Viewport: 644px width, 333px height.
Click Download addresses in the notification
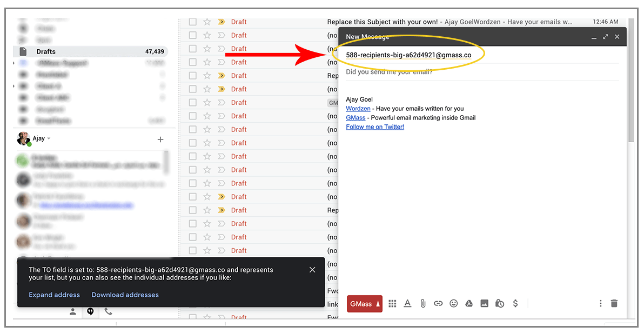click(125, 295)
